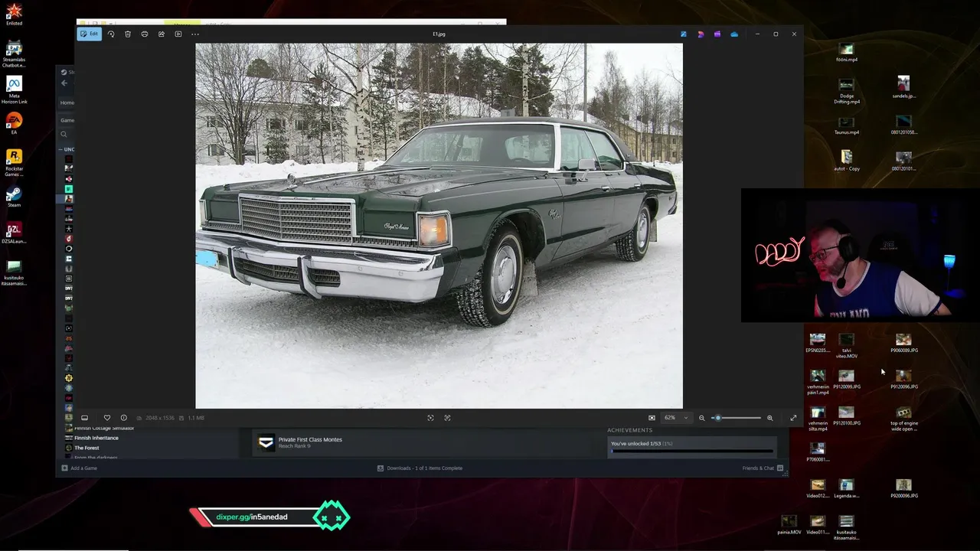
Task: Open the EA app shortcut
Action: (14, 123)
